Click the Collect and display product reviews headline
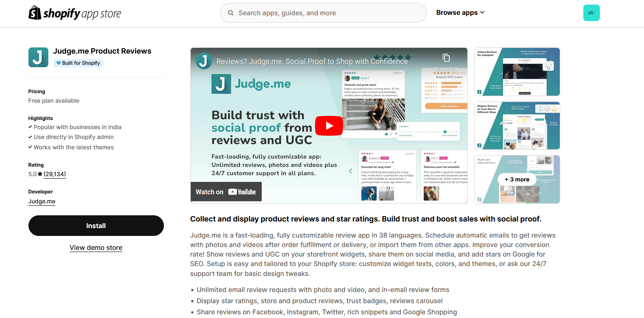644x318 pixels. (x=366, y=219)
